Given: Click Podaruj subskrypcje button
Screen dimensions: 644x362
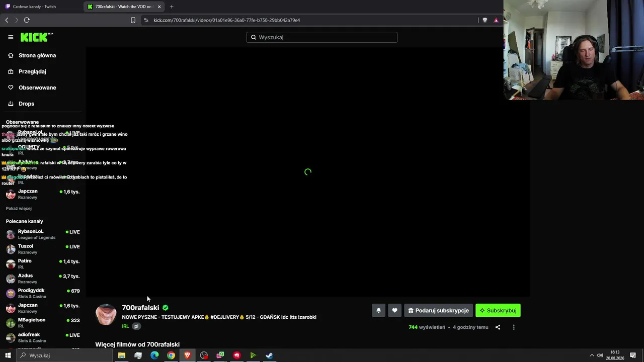Looking at the screenshot, I should point(438,311).
